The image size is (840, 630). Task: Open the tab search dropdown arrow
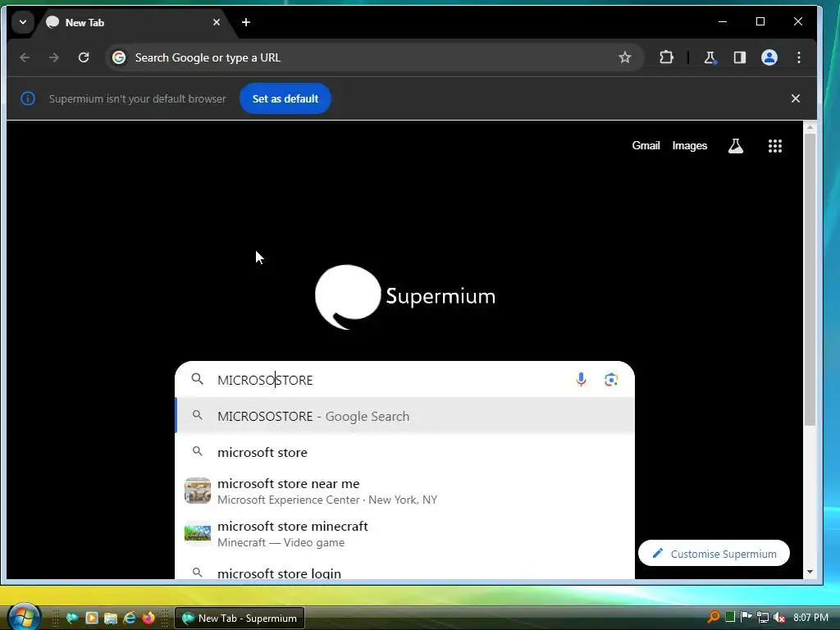click(22, 22)
